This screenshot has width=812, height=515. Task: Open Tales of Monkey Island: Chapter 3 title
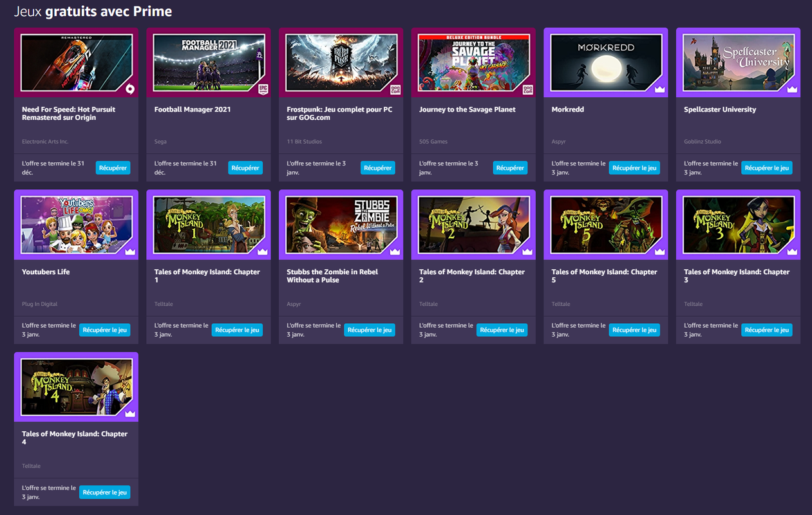[737, 276]
